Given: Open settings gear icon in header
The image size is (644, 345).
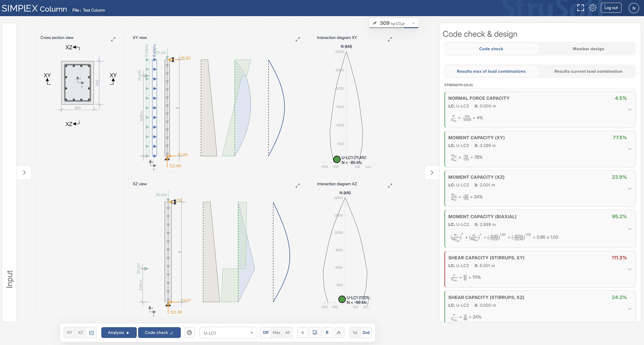Looking at the screenshot, I should [x=593, y=8].
